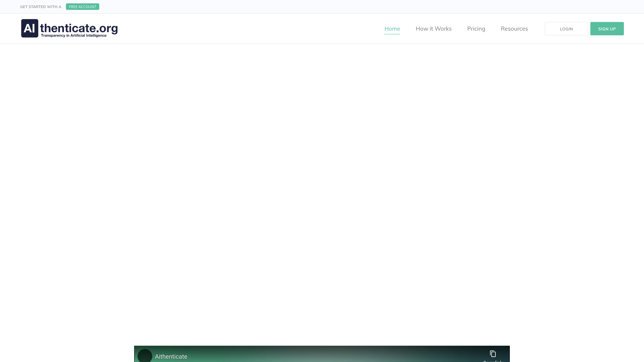Click the dark AI square logo mark
This screenshot has height=362, width=644.
30,28
